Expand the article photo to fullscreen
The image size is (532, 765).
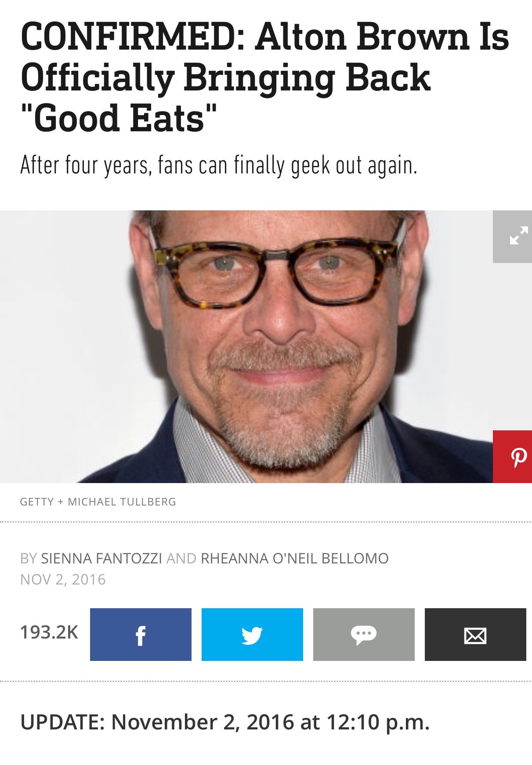[x=512, y=237]
